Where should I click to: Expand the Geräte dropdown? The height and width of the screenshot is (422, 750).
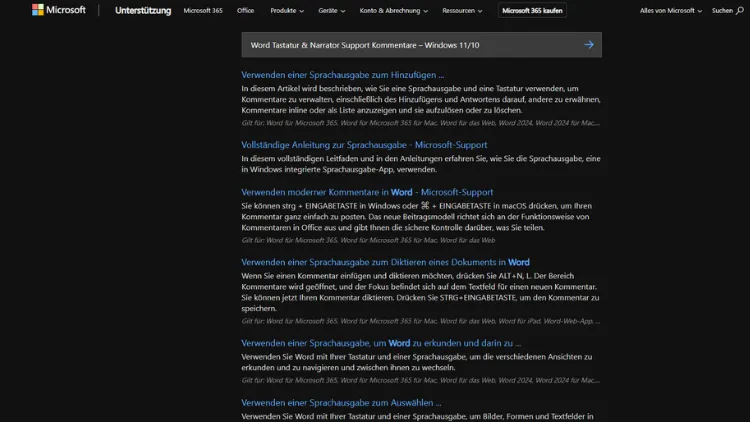[331, 11]
